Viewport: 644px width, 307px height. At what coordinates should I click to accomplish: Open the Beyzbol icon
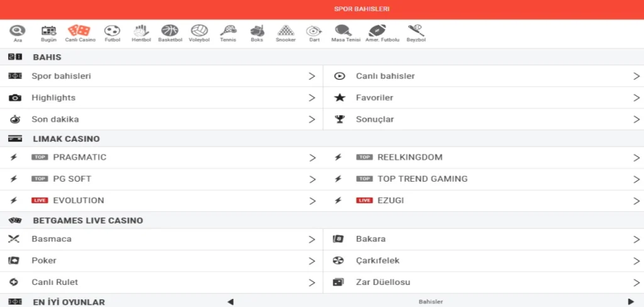coord(416,31)
